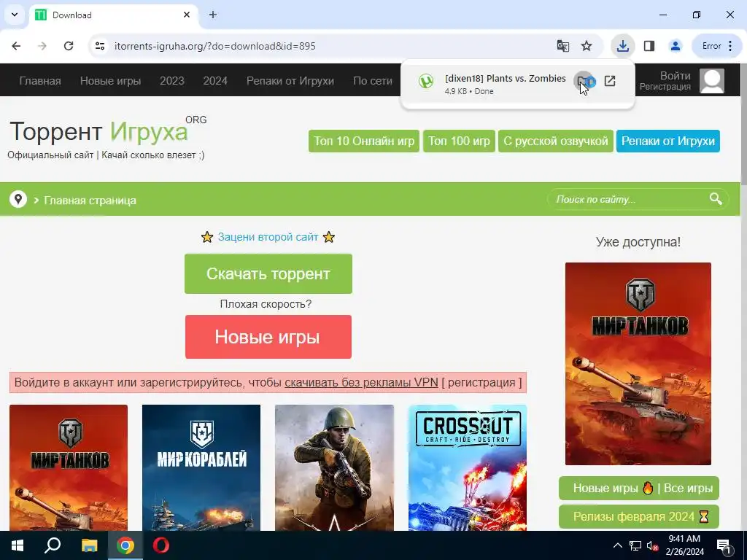Close the Download tab
Viewport: 747px width, 560px height.
pyautogui.click(x=187, y=15)
